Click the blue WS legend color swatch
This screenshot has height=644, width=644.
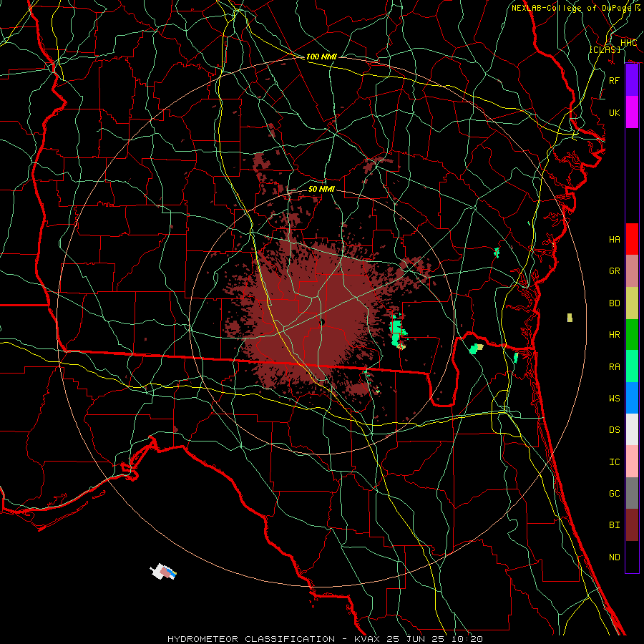(x=632, y=398)
